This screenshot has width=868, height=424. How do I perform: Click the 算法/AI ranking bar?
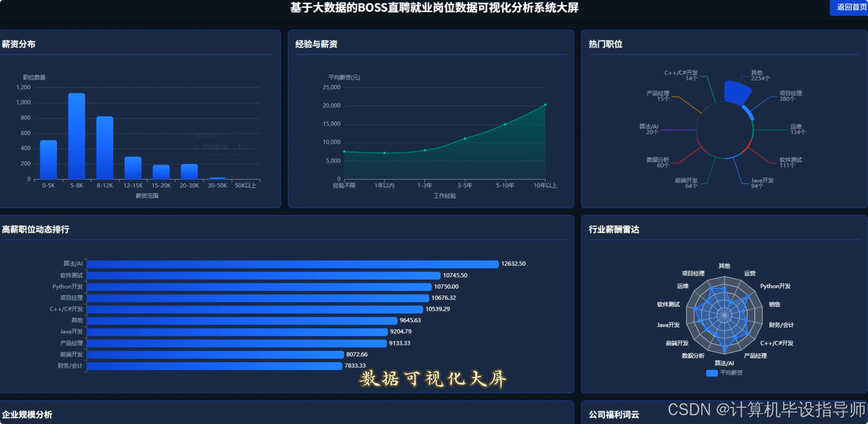coord(293,264)
